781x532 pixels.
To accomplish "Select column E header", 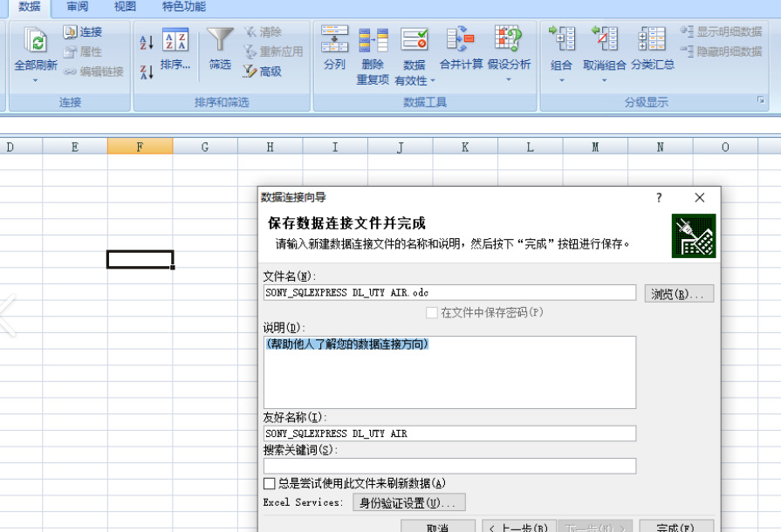I will (x=75, y=147).
